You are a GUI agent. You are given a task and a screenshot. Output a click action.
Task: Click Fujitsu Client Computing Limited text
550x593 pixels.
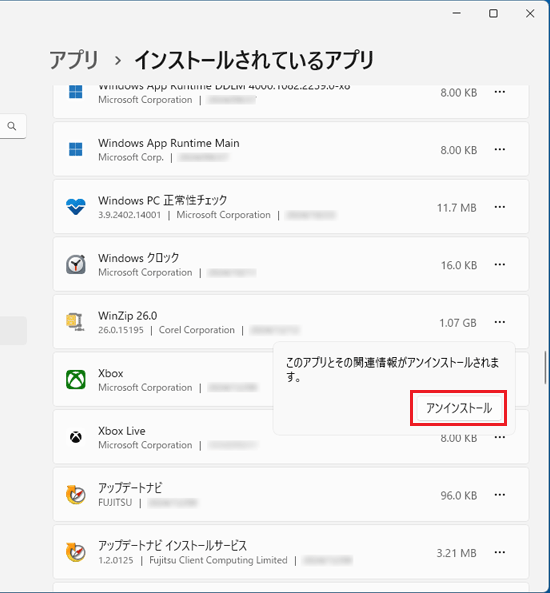[x=218, y=560]
